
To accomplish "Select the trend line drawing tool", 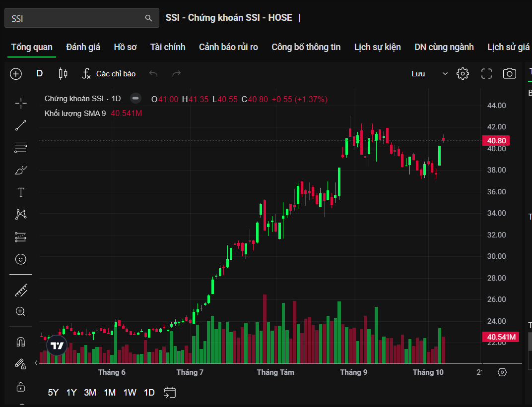I will coord(21,125).
